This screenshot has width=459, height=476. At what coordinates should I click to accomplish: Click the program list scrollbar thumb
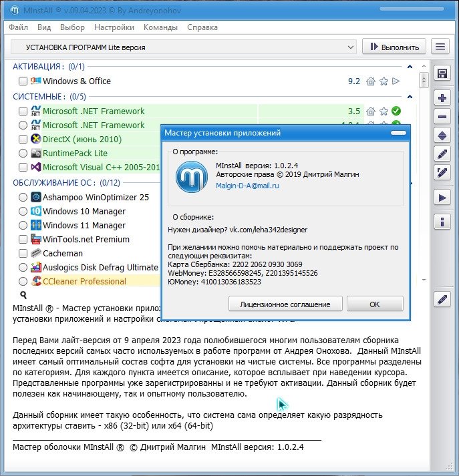point(424,80)
